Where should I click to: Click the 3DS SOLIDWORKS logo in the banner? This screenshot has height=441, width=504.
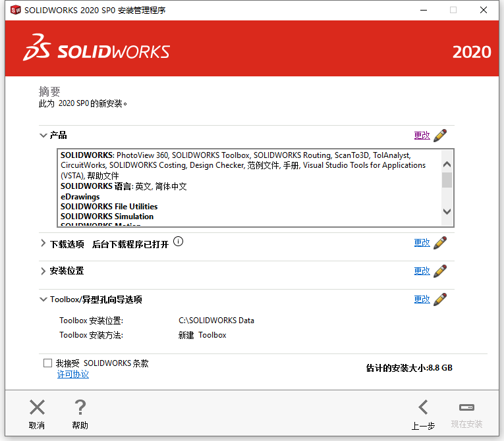pyautogui.click(x=96, y=48)
